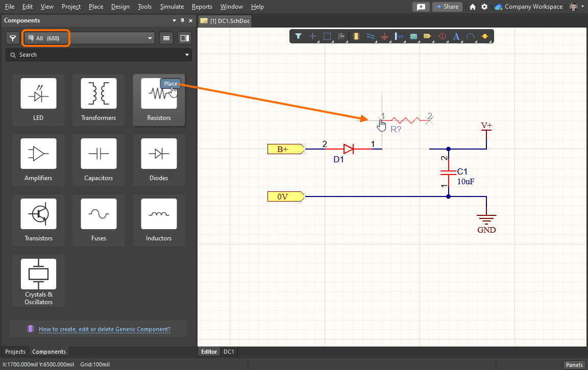588x370 pixels.
Task: Open the Company Workspace dropdown
Action: (532, 7)
